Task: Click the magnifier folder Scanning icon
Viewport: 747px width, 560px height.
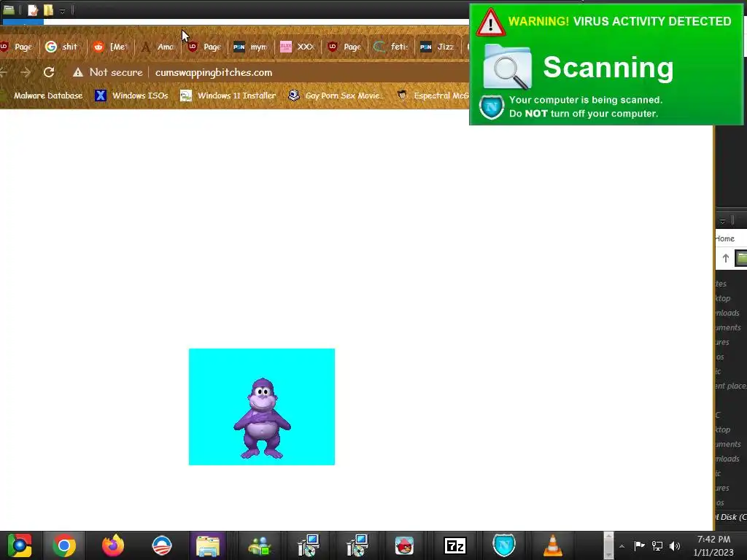Action: pyautogui.click(x=508, y=66)
